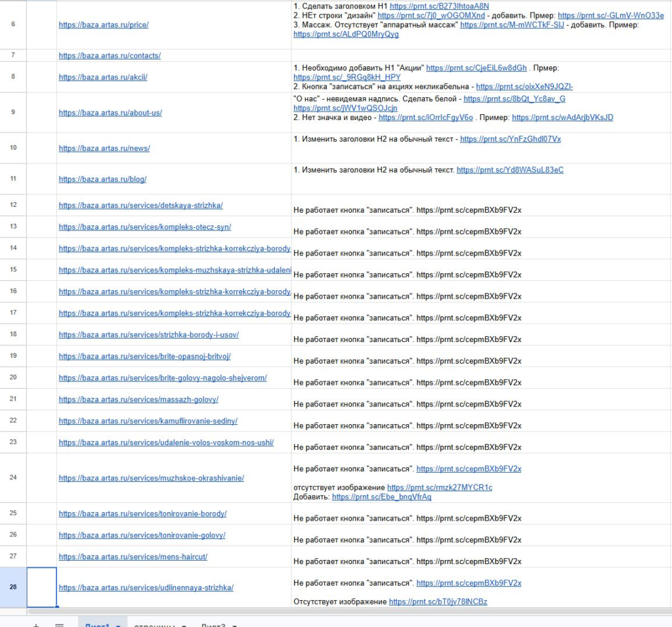The width and height of the screenshot is (672, 627).
Task: Open the services/kamuflirovanie-sediny/ link
Action: [148, 421]
